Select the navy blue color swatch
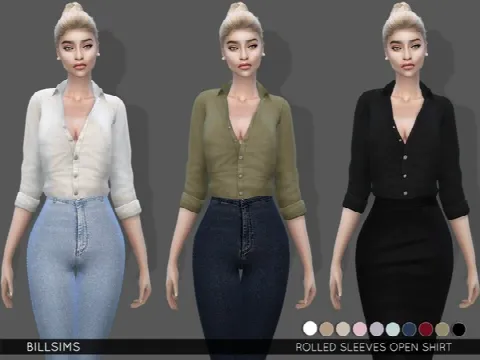This screenshot has width=480, height=360. pos(409,329)
